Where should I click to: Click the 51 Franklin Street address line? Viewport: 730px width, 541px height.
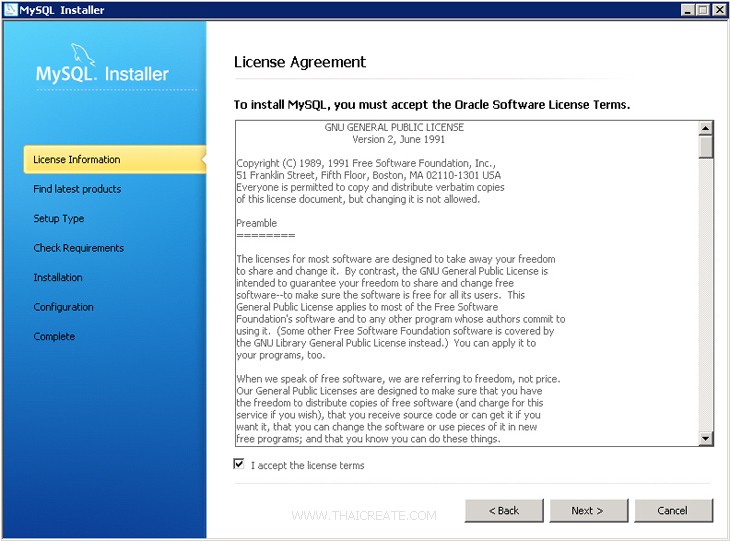(369, 176)
